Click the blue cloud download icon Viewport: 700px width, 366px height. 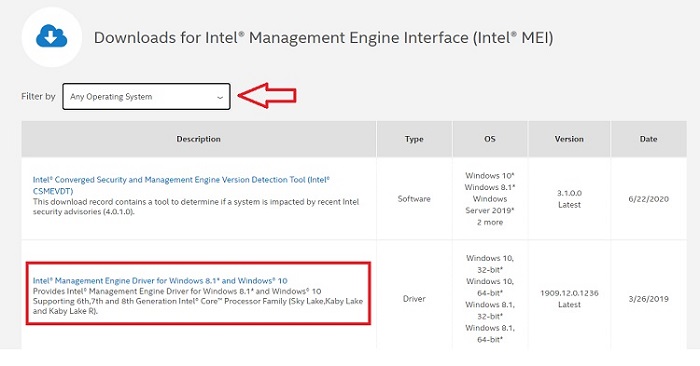51,37
